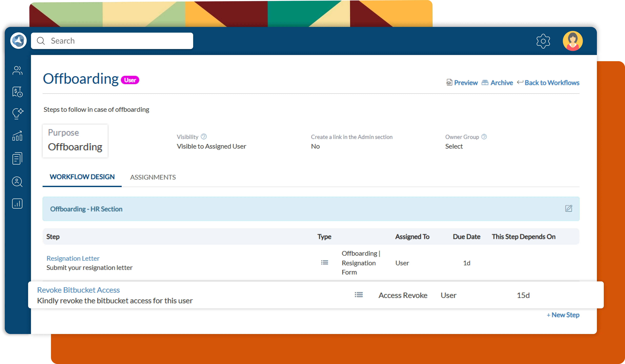Open the person search sidebar icon
Image resolution: width=625 pixels, height=364 pixels.
[x=17, y=182]
